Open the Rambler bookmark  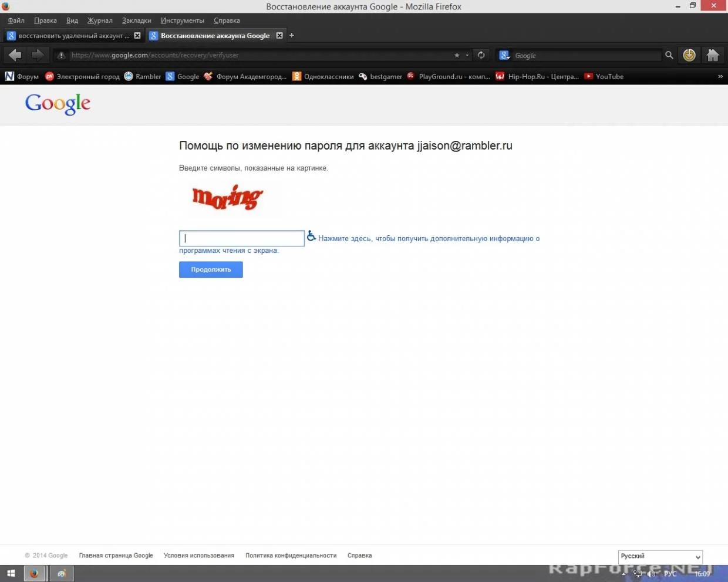click(143, 76)
